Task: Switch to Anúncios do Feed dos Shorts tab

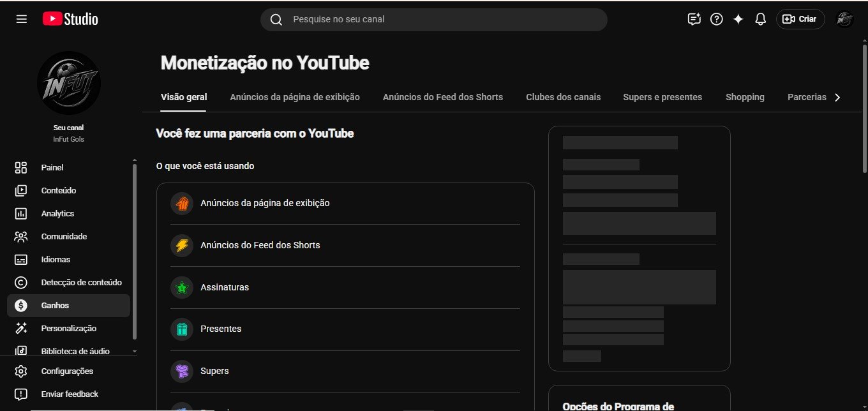Action: click(443, 97)
